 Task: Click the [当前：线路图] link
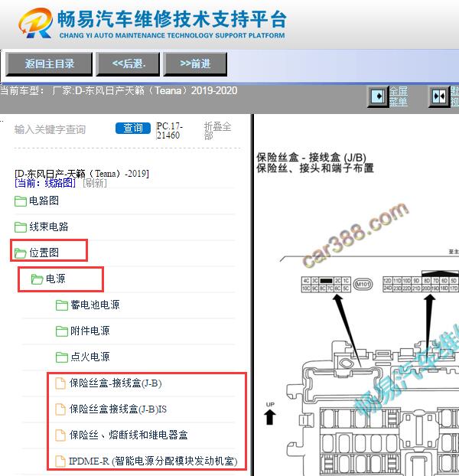pos(45,183)
